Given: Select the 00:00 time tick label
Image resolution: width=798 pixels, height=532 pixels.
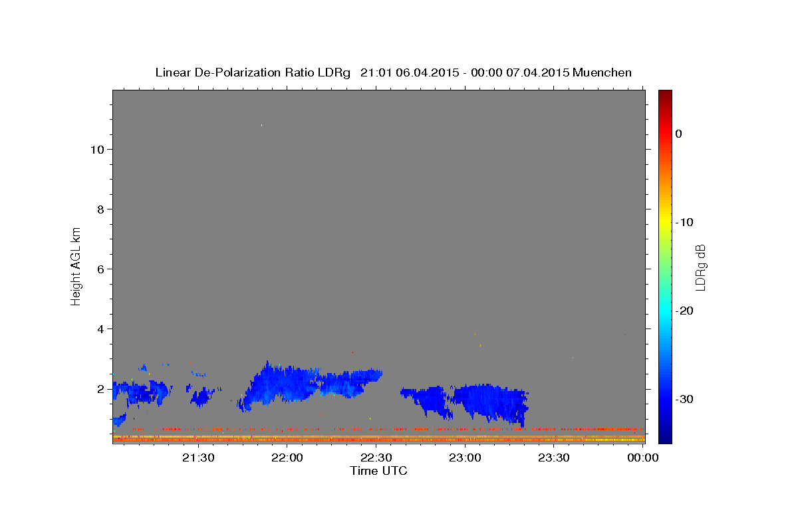Looking at the screenshot, I should [x=643, y=458].
